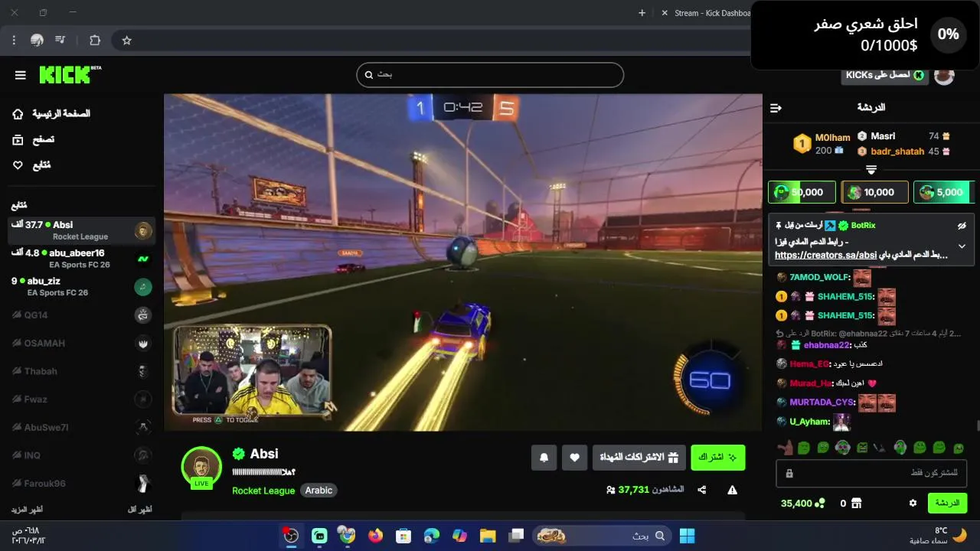980x551 pixels.
Task: View the 35,400 channel points balance
Action: click(802, 503)
